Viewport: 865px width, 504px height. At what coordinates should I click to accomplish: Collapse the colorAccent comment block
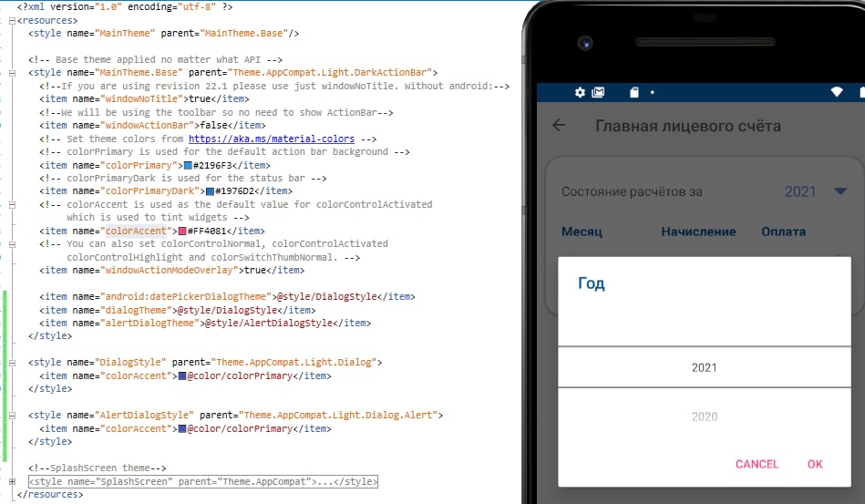click(x=12, y=204)
